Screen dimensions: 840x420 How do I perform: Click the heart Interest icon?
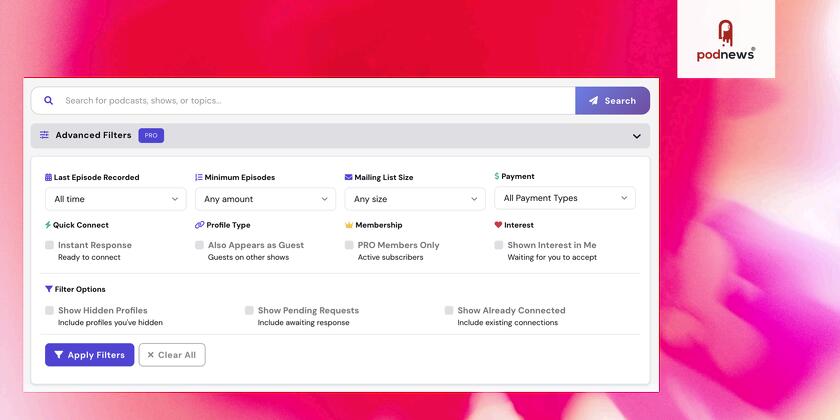[498, 225]
